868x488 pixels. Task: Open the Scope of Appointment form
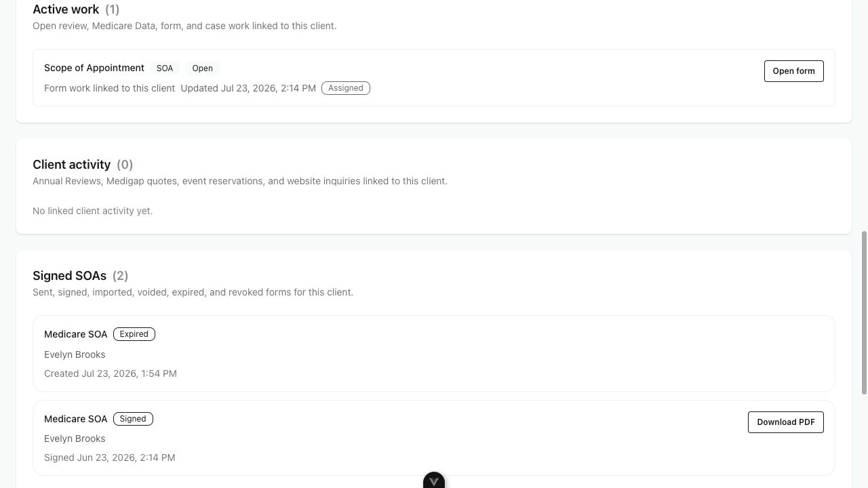[793, 71]
